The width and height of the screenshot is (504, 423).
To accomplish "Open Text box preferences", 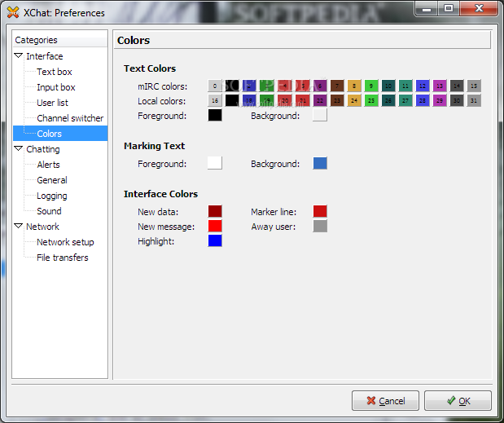I will point(55,72).
